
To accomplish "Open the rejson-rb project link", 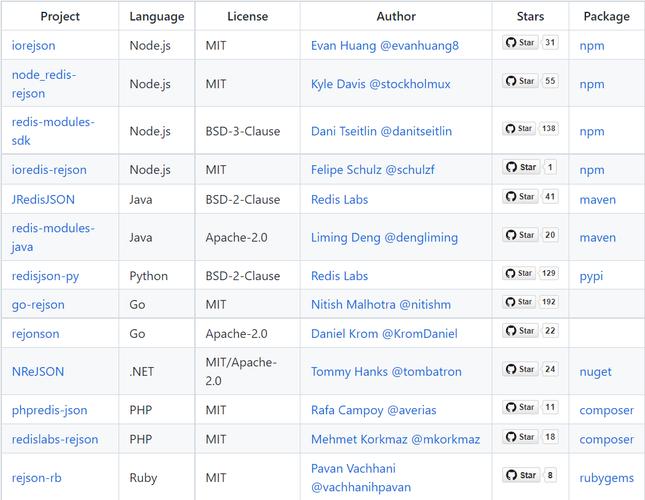I will click(37, 478).
